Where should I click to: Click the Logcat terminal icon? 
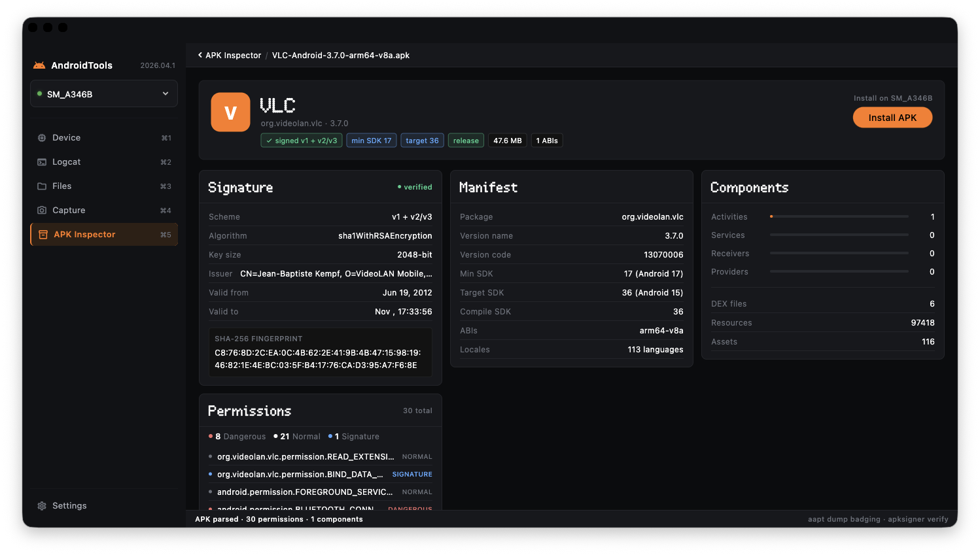[42, 162]
